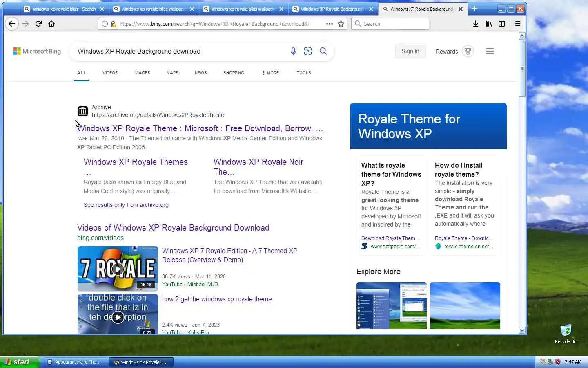Open Recycle Bin on the desktop
Image resolution: width=588 pixels, height=368 pixels.
(566, 334)
